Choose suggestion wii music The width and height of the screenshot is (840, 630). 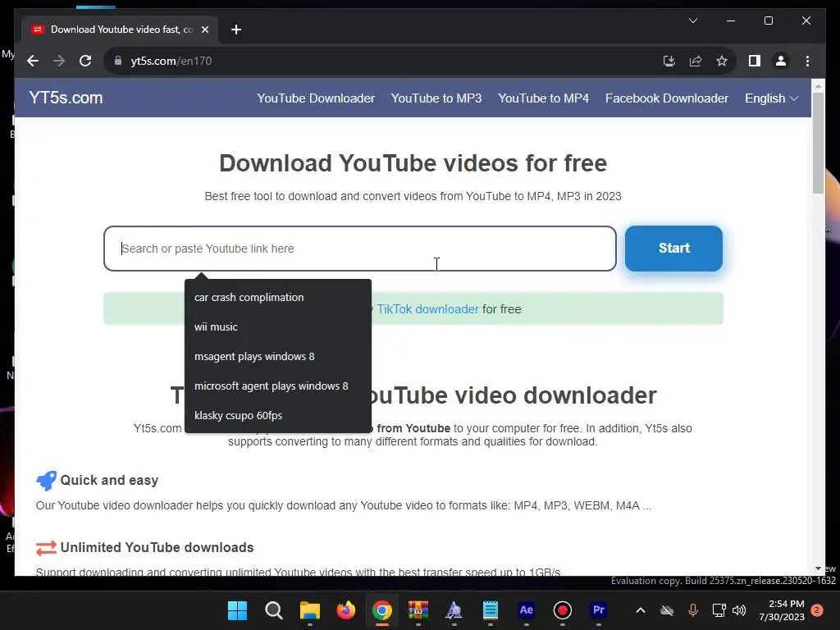pyautogui.click(x=277, y=326)
